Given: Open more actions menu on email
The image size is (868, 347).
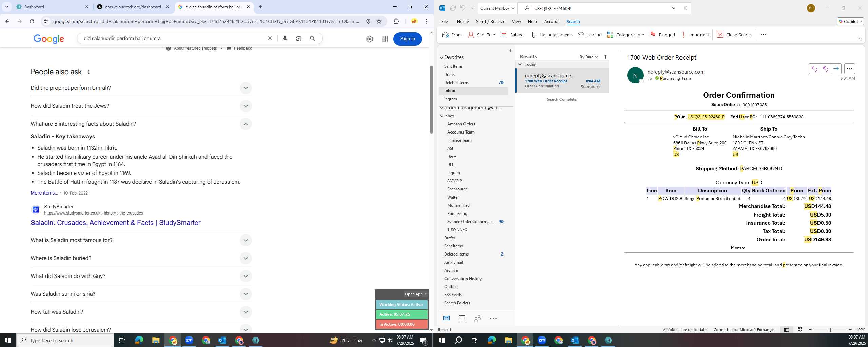Looking at the screenshot, I should pyautogui.click(x=849, y=69).
